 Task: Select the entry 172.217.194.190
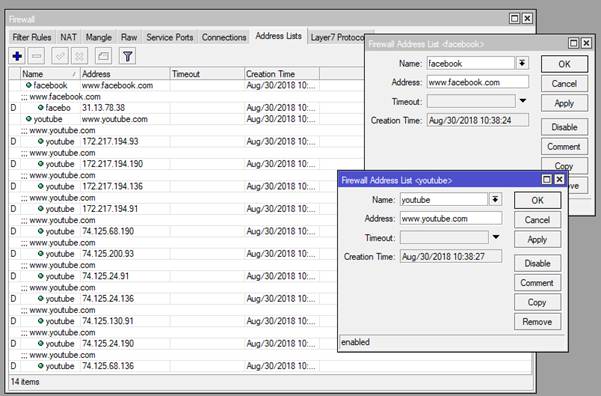click(x=186, y=164)
